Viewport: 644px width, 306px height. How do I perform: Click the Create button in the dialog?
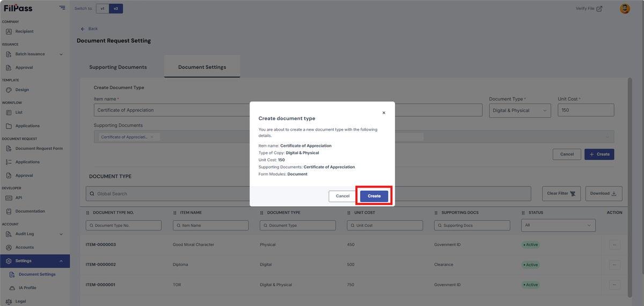pyautogui.click(x=374, y=196)
